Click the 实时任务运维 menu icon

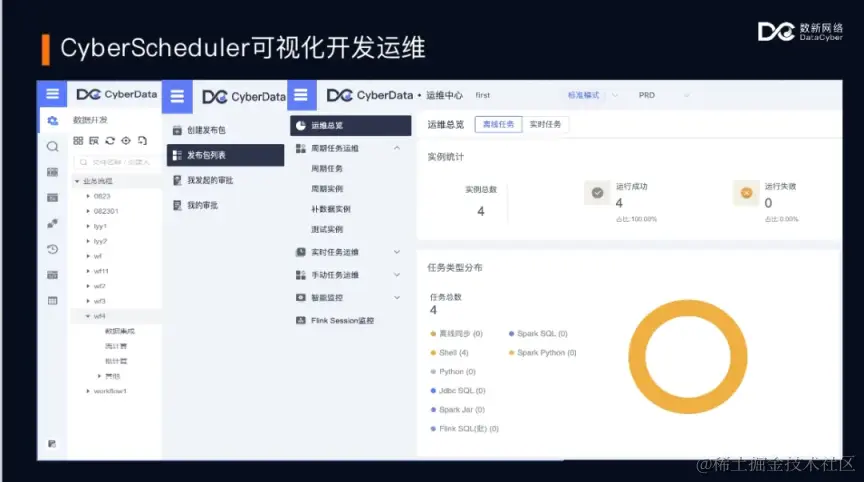[300, 252]
